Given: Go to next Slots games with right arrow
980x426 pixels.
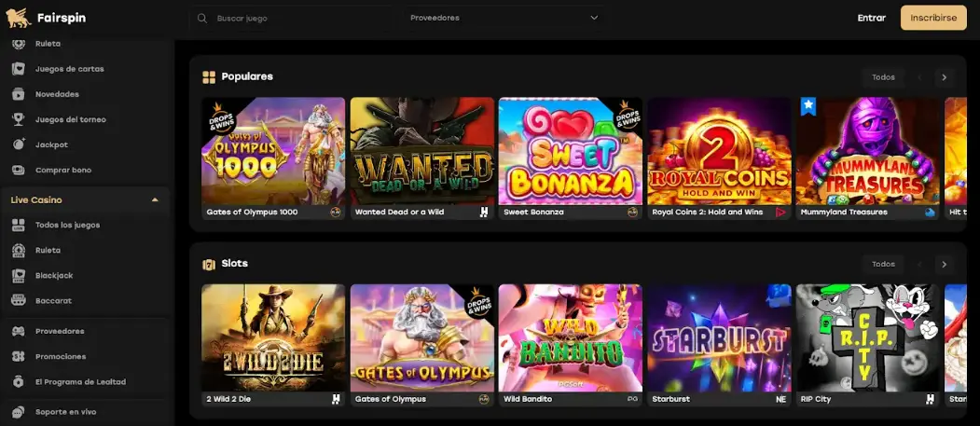Looking at the screenshot, I should coord(944,264).
